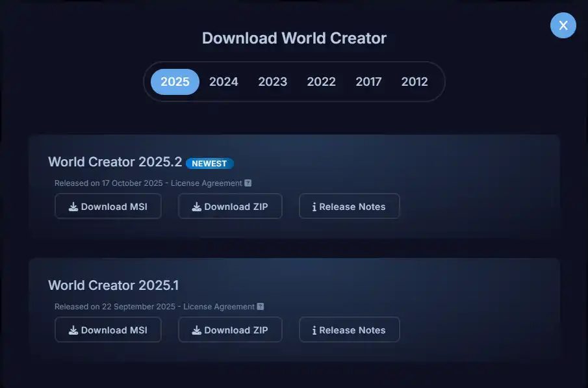Image resolution: width=588 pixels, height=388 pixels.
Task: Download ZIP for World Creator 2025.1
Action: 230,330
